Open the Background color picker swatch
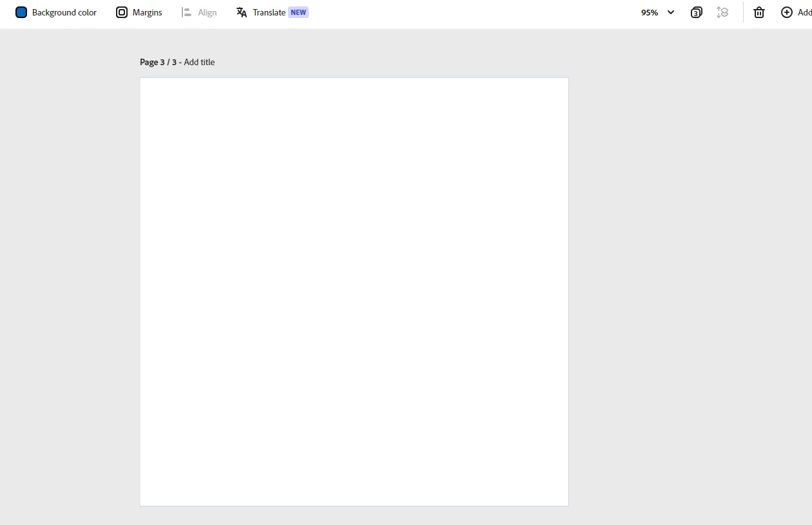This screenshot has width=812, height=525. 21,12
